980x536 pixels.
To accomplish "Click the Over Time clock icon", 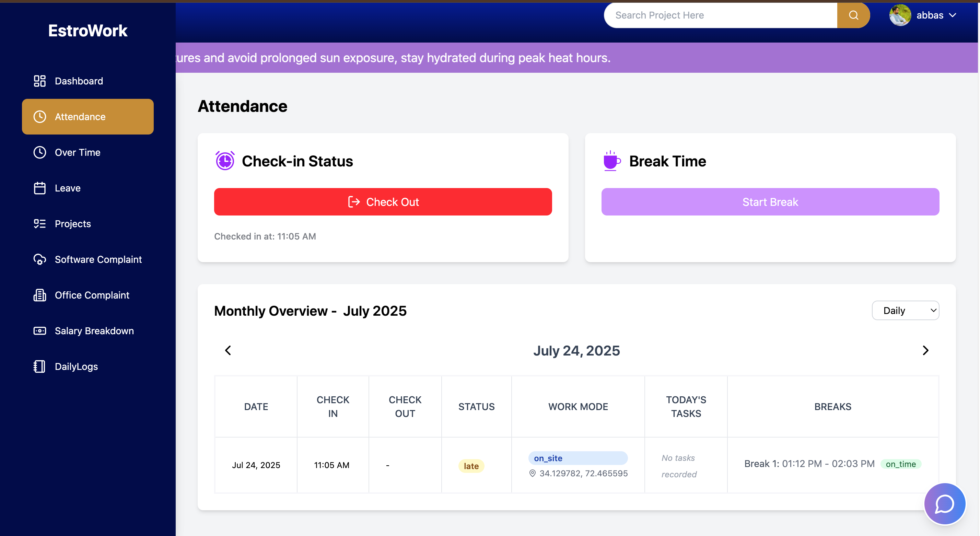I will click(39, 153).
